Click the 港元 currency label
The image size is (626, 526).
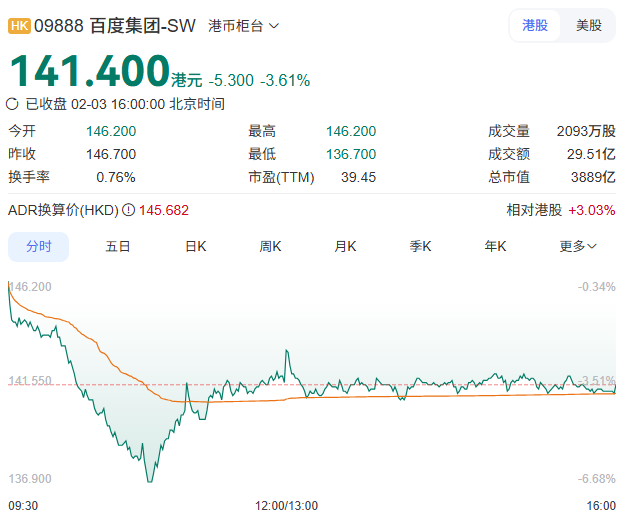coord(187,80)
